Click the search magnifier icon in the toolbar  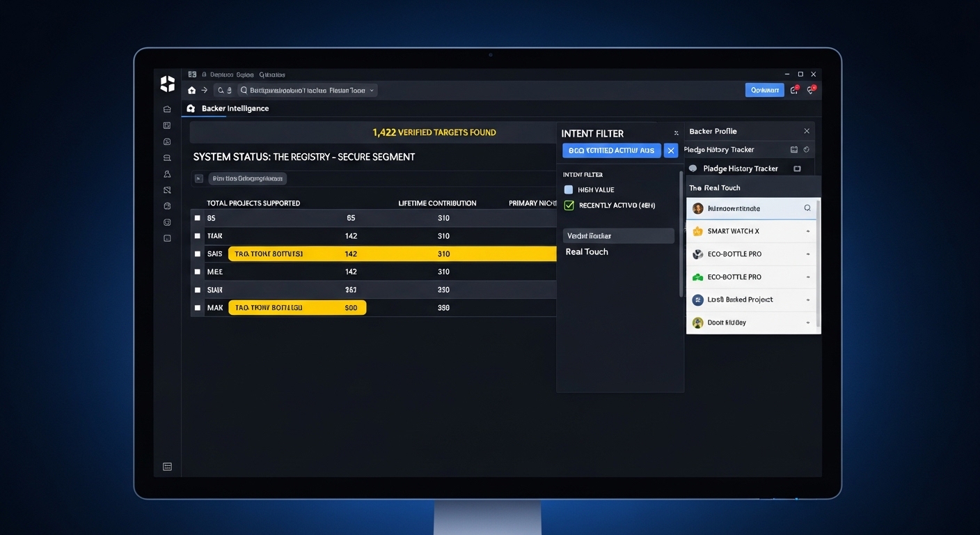pyautogui.click(x=220, y=90)
